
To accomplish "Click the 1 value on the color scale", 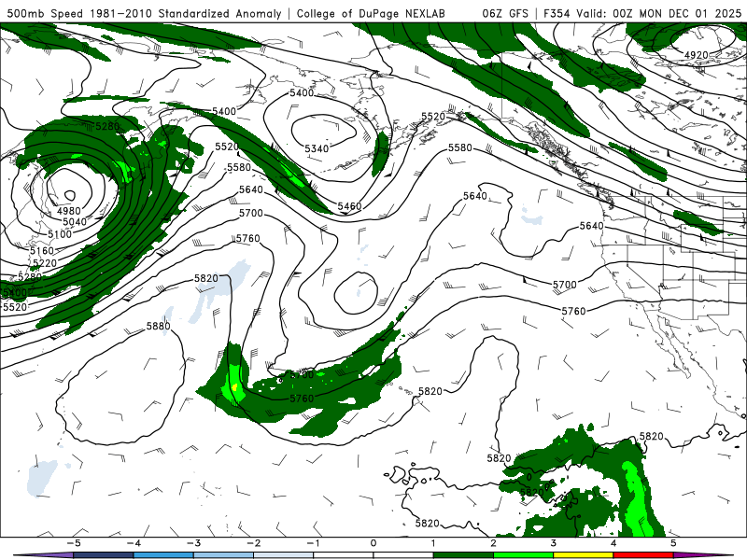I will 433,543.
